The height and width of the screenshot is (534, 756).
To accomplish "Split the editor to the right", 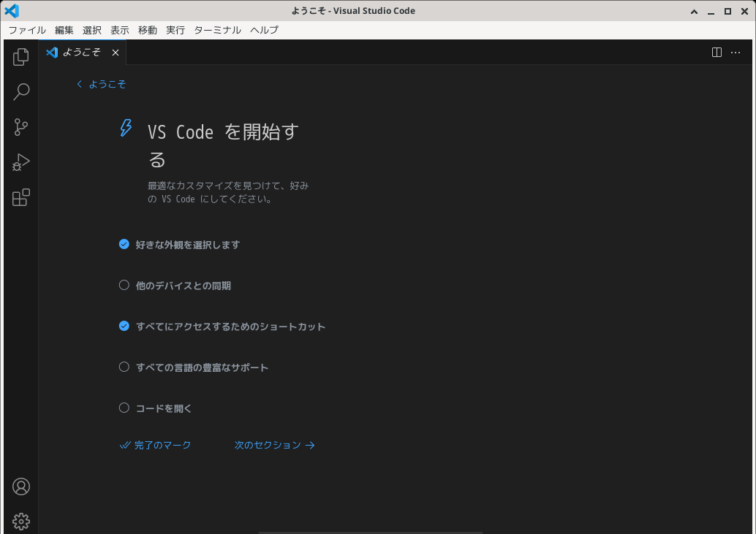I will [x=717, y=52].
